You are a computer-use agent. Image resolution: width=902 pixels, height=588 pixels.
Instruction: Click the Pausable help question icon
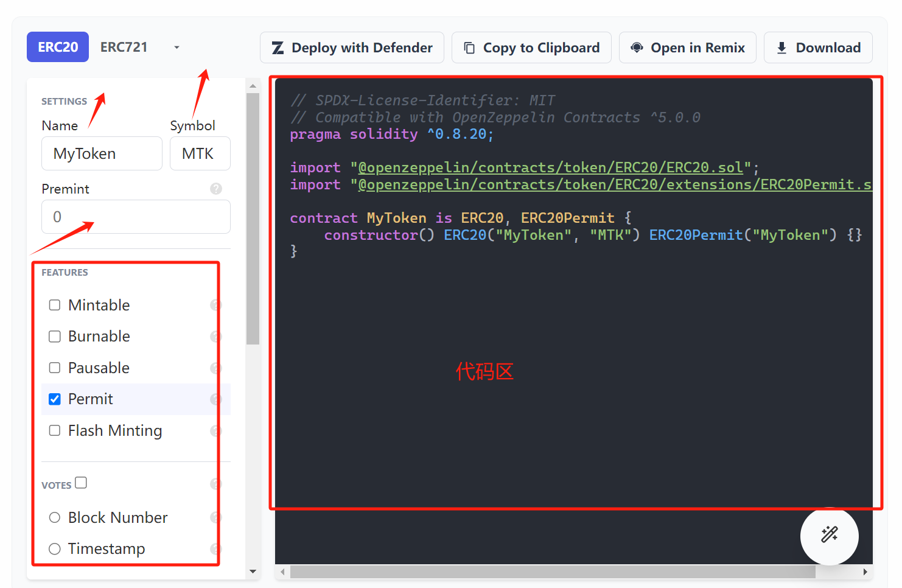coord(215,368)
